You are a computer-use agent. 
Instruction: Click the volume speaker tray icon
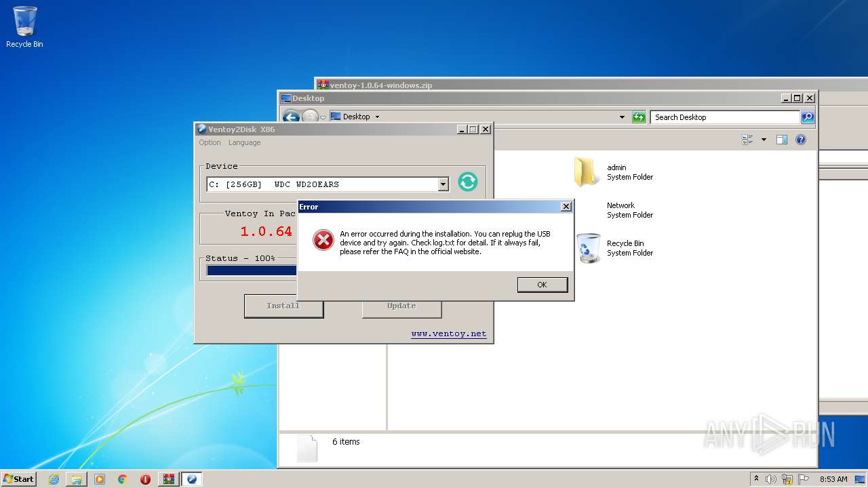coord(771,479)
